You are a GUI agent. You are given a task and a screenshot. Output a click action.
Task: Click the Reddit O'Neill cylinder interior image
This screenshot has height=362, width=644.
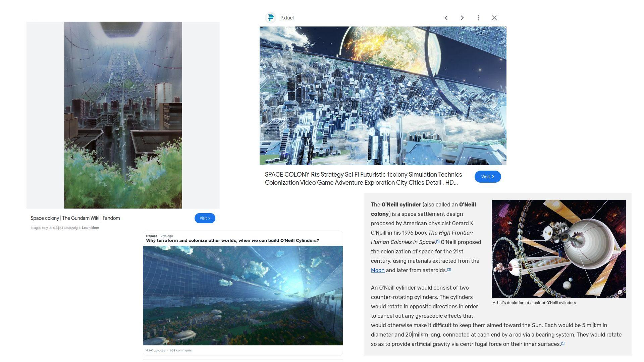click(x=243, y=295)
